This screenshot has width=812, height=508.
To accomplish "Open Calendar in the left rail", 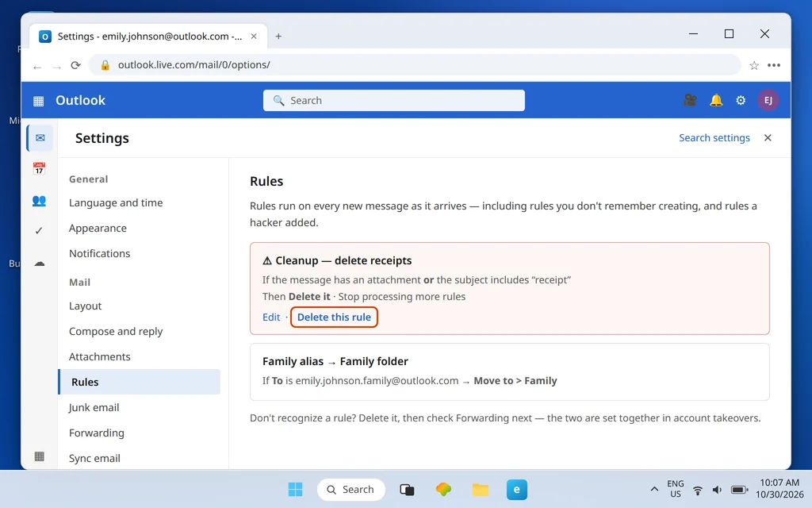I will coord(40,168).
